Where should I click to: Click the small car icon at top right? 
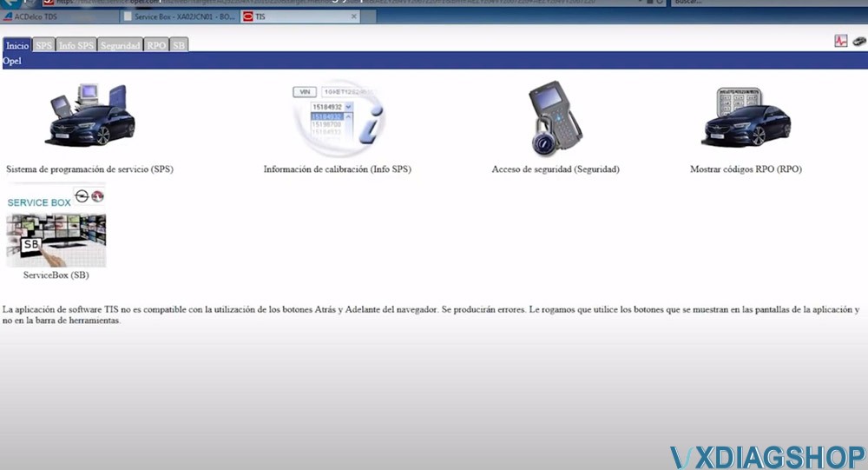(859, 41)
